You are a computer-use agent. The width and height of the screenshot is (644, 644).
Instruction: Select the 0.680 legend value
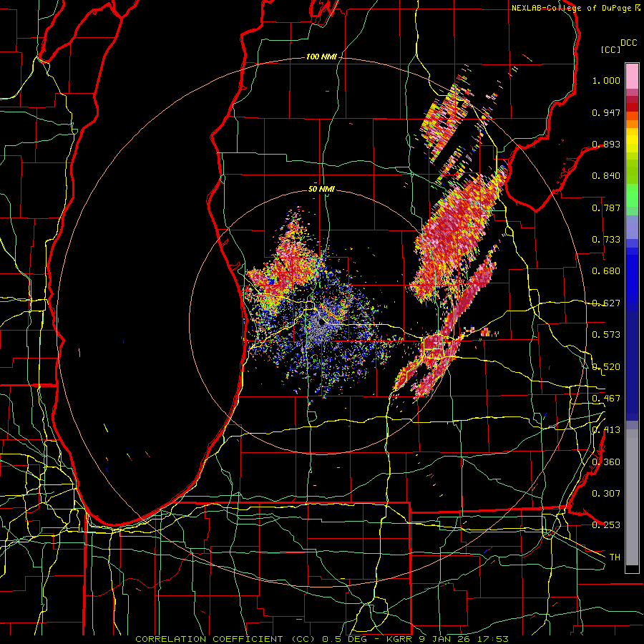[x=606, y=271]
